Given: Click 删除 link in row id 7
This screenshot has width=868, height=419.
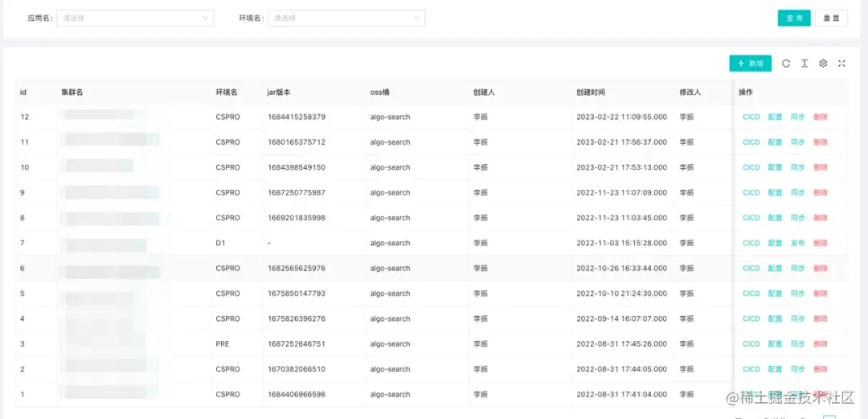Looking at the screenshot, I should (821, 243).
